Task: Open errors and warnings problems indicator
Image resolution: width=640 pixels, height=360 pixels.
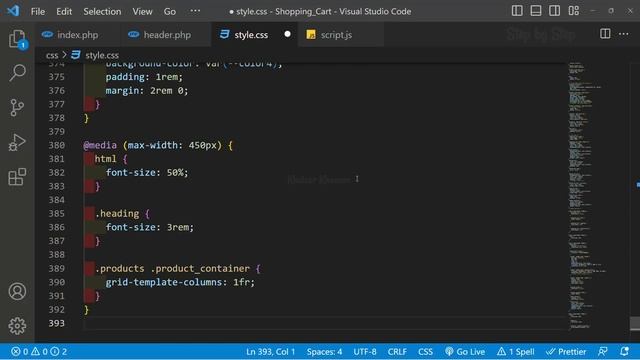Action: coord(39,351)
